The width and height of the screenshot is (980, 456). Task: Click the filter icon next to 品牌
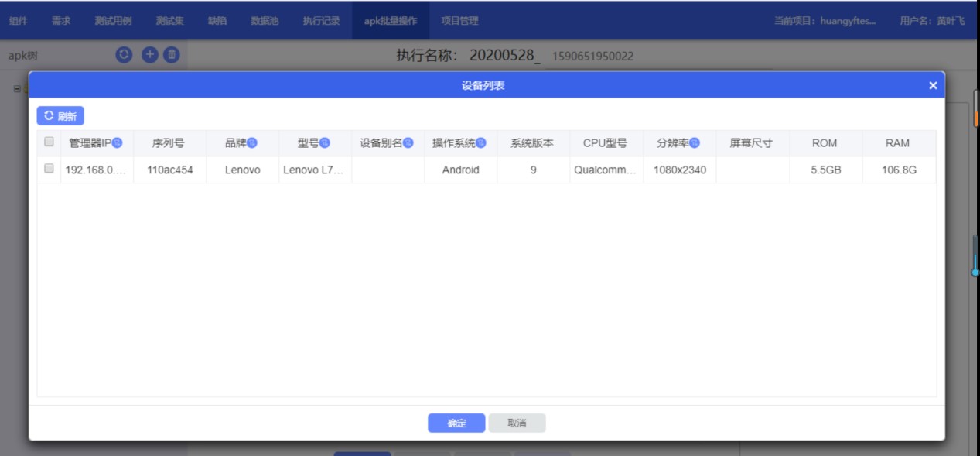(x=252, y=143)
